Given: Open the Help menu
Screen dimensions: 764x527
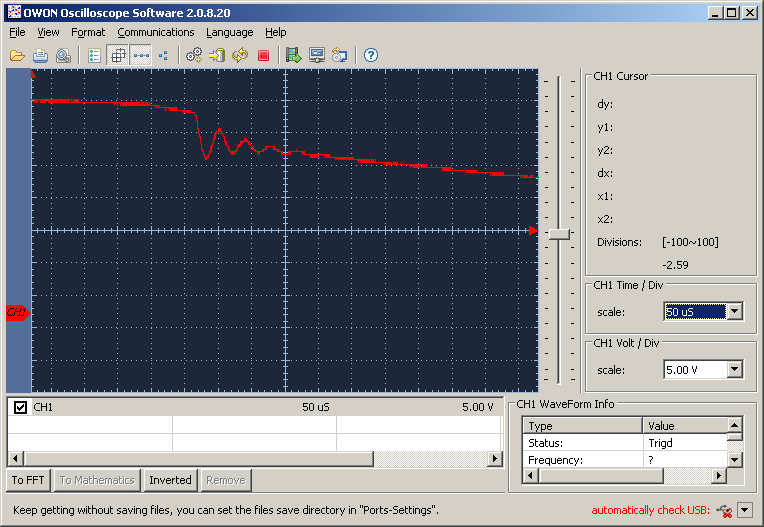Looking at the screenshot, I should click(276, 32).
